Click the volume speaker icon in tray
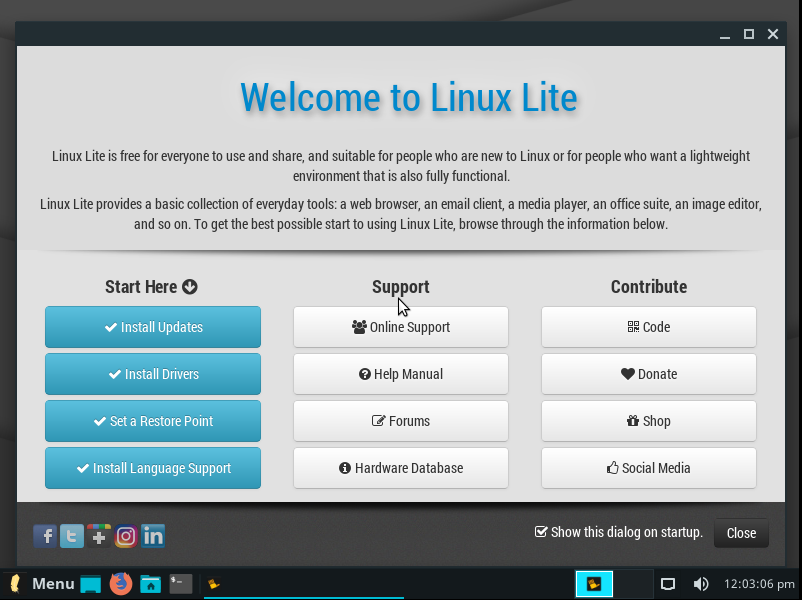The image size is (802, 600). point(701,584)
